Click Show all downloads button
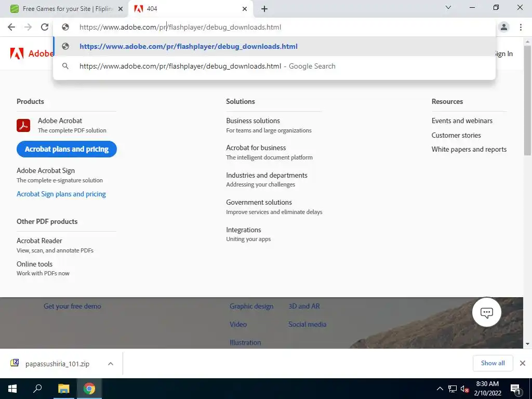Image resolution: width=532 pixels, height=399 pixels. pyautogui.click(x=493, y=363)
